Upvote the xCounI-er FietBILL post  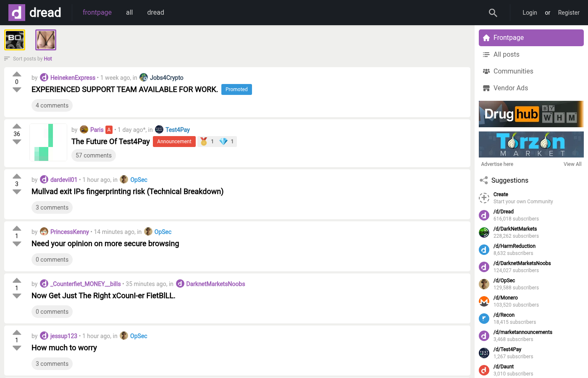coord(17,281)
